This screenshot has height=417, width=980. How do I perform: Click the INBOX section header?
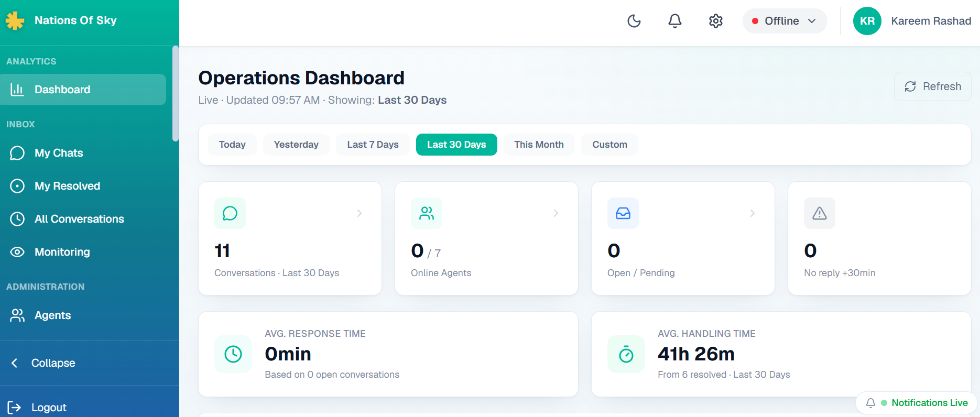click(x=20, y=124)
